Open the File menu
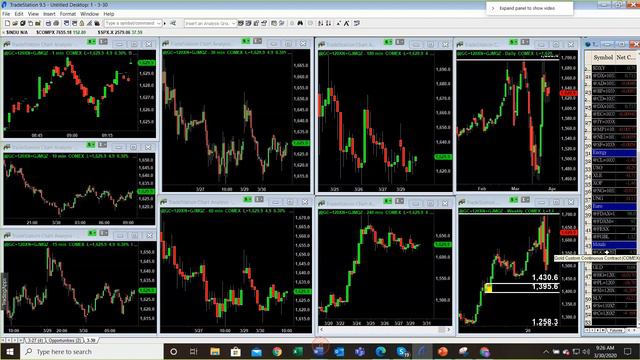 (6, 14)
